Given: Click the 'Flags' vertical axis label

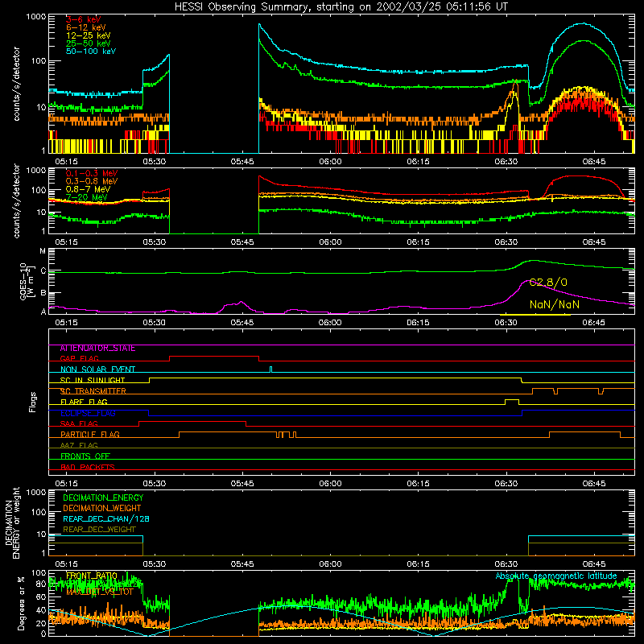Looking at the screenshot, I should click(x=32, y=402).
